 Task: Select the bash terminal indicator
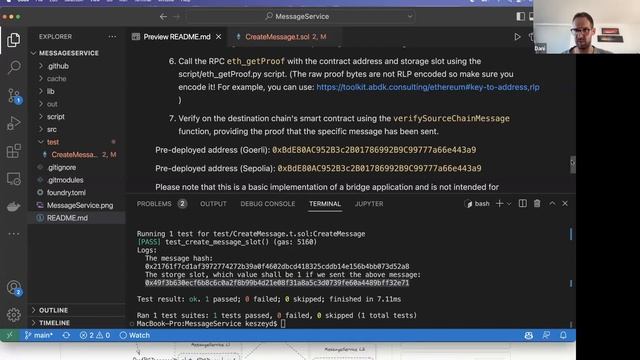click(x=477, y=203)
